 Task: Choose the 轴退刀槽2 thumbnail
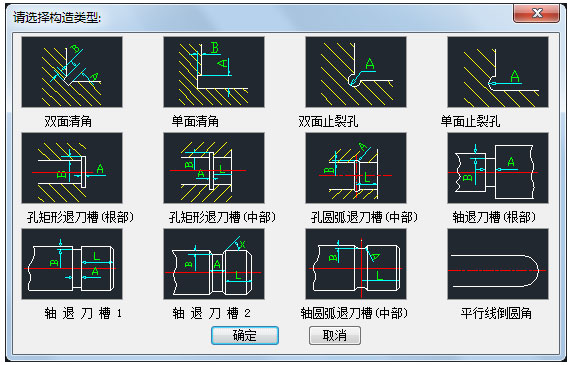coord(214,264)
